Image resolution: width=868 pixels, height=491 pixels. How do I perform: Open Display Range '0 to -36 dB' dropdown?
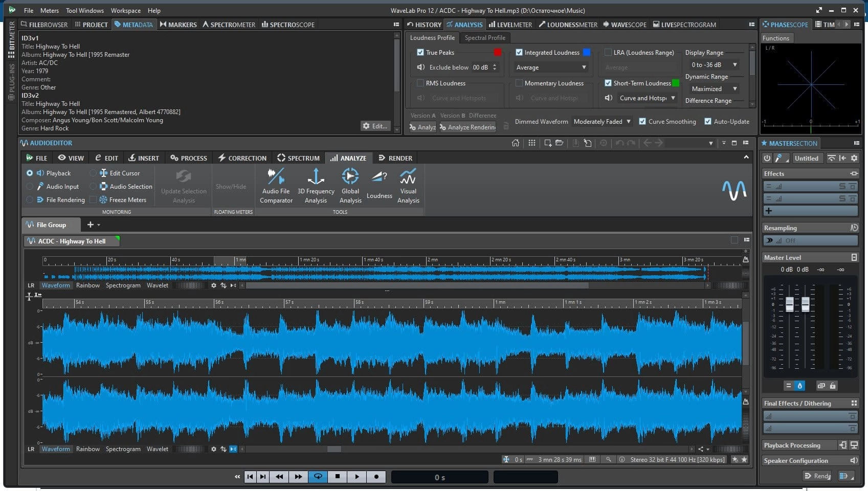(x=714, y=65)
